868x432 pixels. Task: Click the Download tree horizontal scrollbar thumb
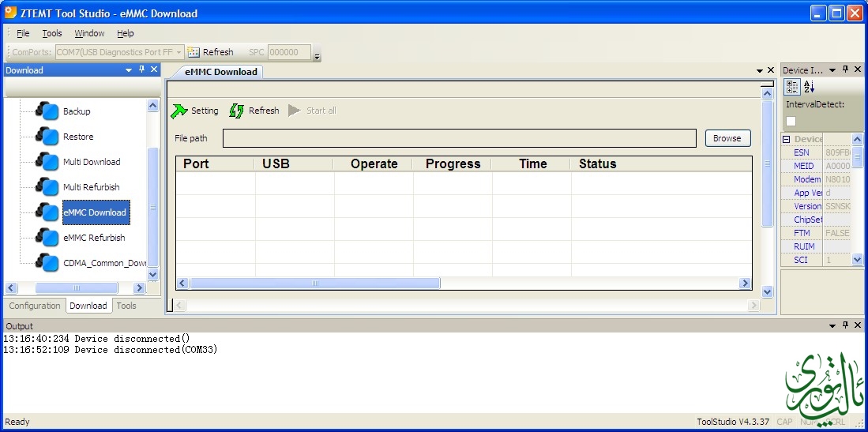point(77,288)
